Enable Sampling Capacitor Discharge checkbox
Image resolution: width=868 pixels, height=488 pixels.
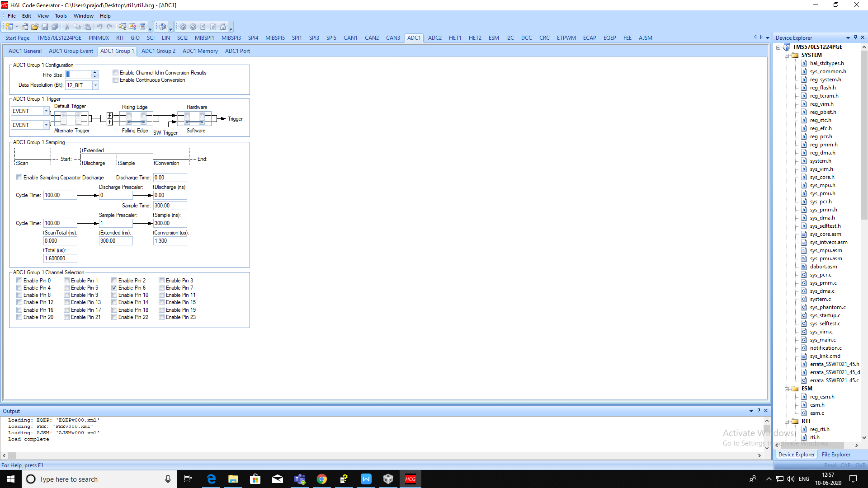pyautogui.click(x=19, y=178)
